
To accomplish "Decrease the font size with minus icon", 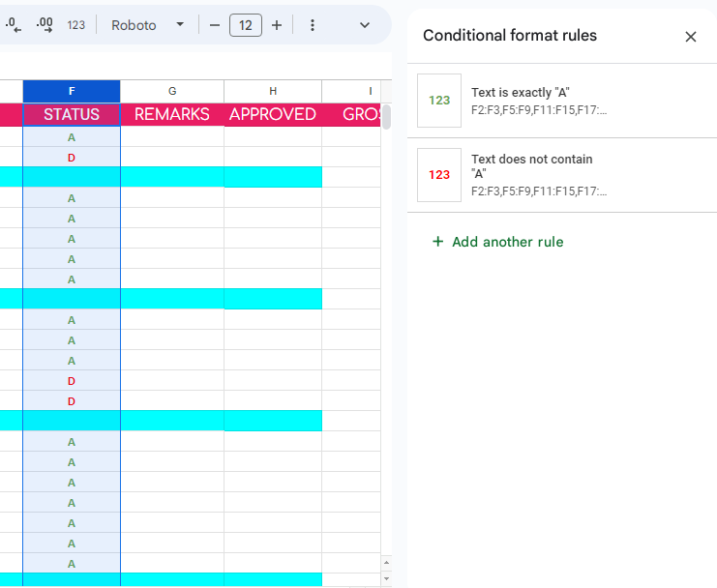I will point(215,25).
